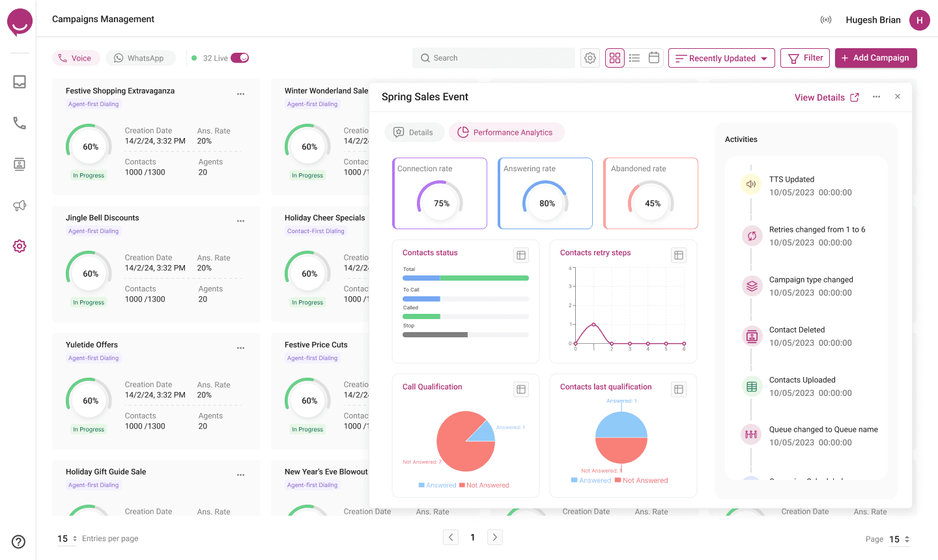The height and width of the screenshot is (560, 938).
Task: Open options menu for Holiday Gift Guide Sale
Action: (241, 475)
